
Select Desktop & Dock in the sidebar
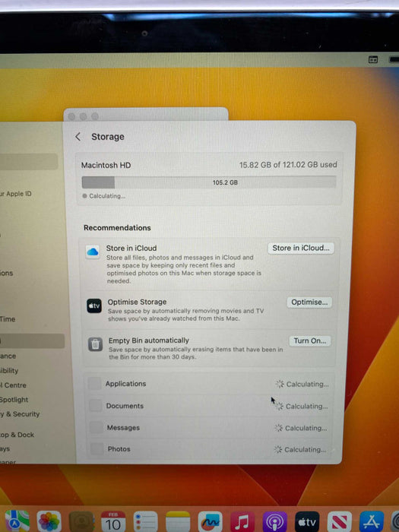17,435
